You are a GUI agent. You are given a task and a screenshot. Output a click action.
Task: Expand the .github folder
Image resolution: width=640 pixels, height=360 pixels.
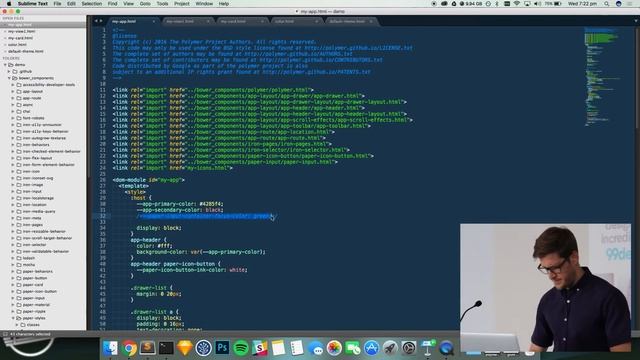pyautogui.click(x=9, y=71)
